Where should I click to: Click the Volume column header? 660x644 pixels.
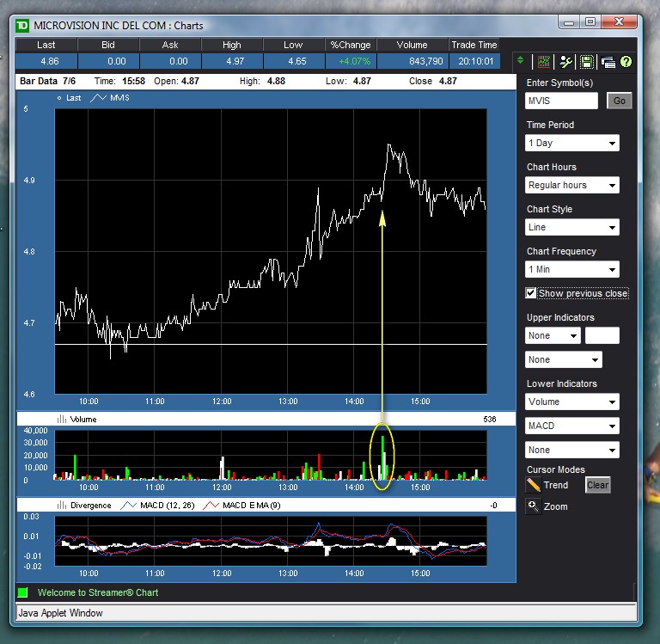click(412, 45)
